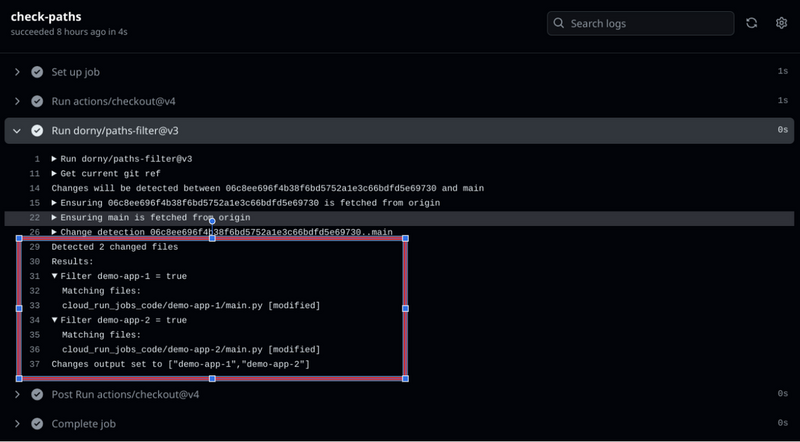
Task: Expand Ensuring main is fetched from origin
Action: coord(54,217)
